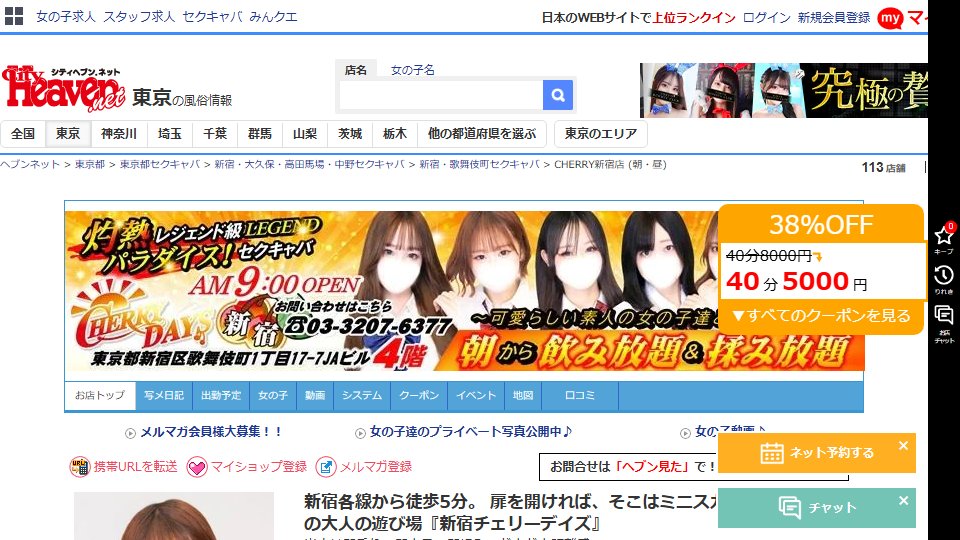Open the 動画 tab

coord(315,396)
